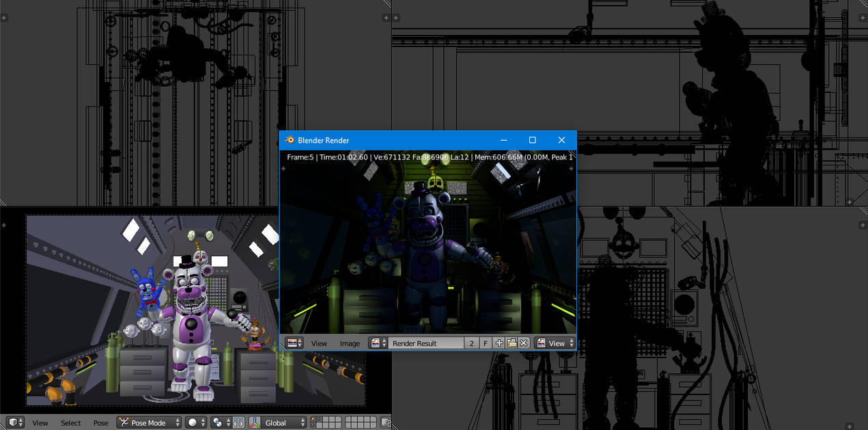
Task: Open the Pose menu
Action: 100,422
